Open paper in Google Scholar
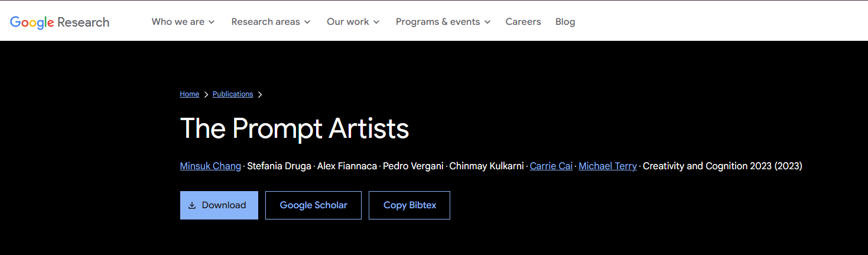The width and height of the screenshot is (868, 255). [313, 205]
